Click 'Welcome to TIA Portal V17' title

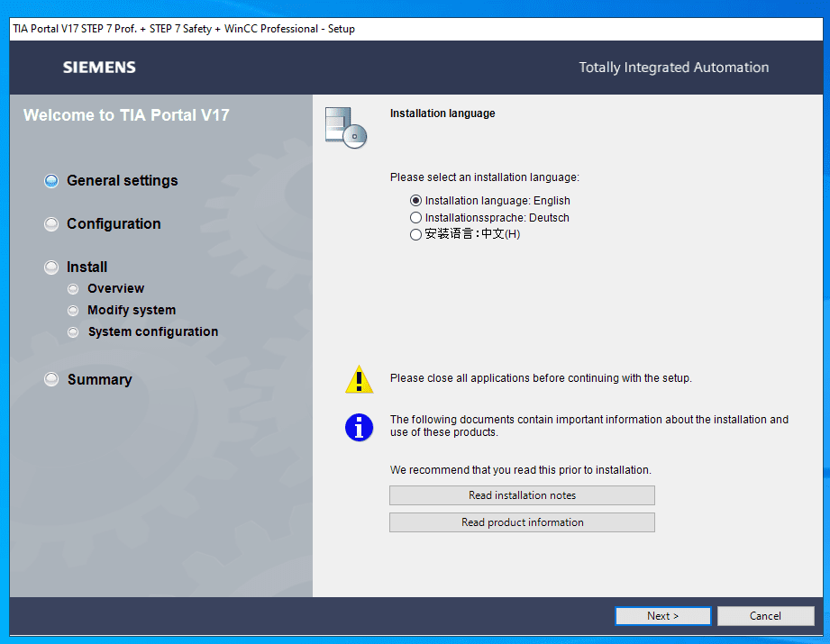(126, 114)
